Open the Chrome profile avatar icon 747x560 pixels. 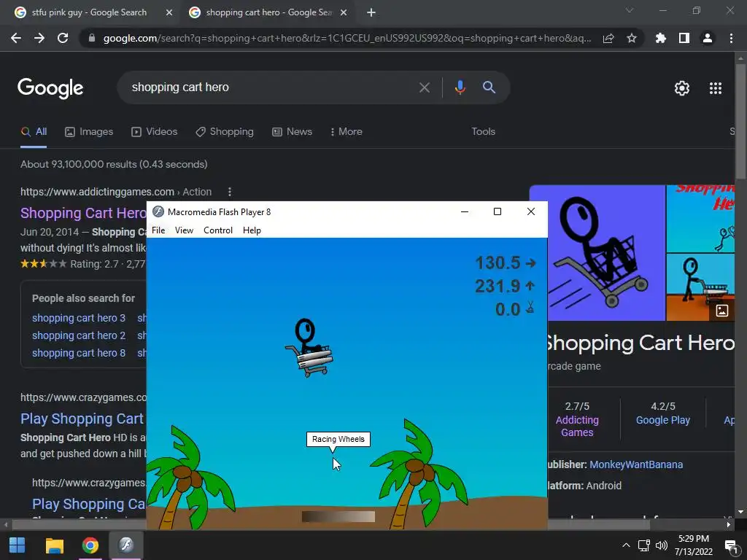(x=708, y=38)
